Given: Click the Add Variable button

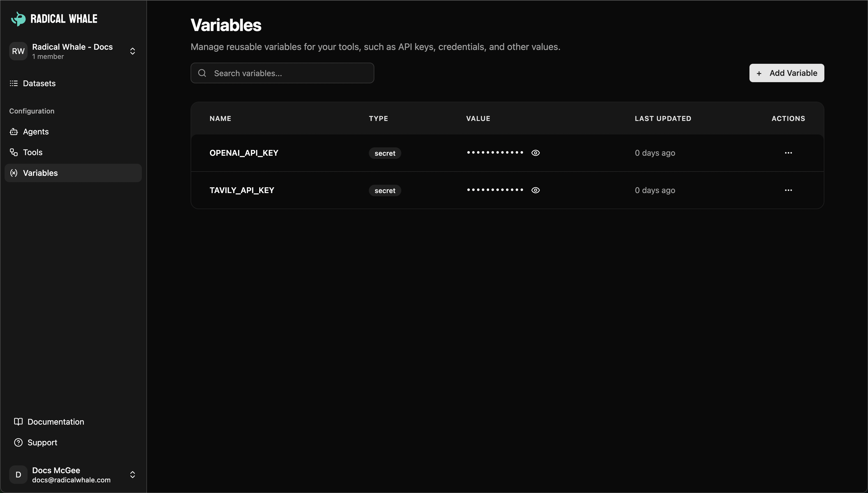Looking at the screenshot, I should coord(786,73).
